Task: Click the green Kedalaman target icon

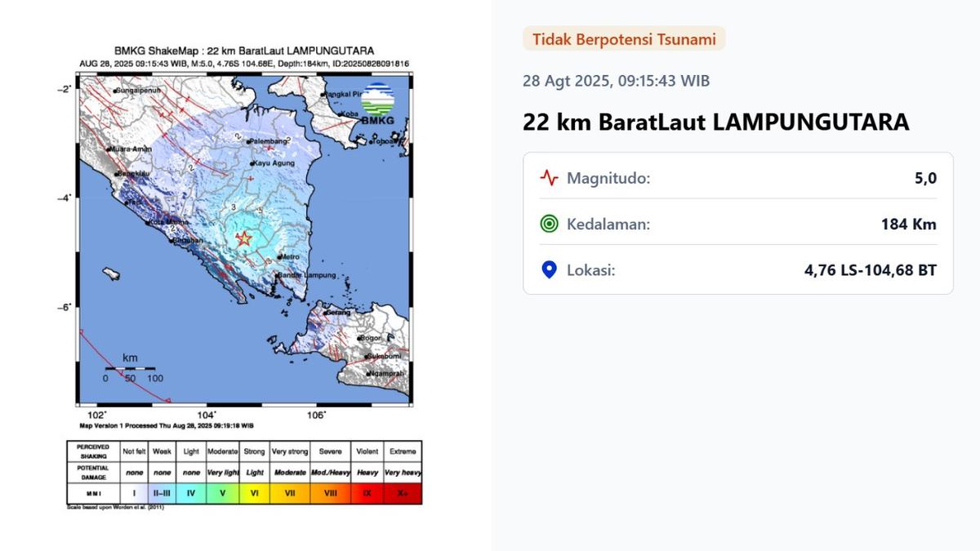Action: [548, 224]
